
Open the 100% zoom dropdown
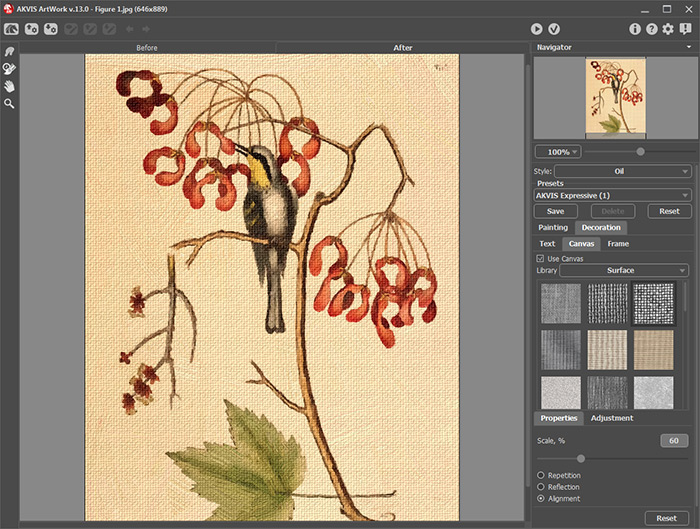[x=558, y=152]
